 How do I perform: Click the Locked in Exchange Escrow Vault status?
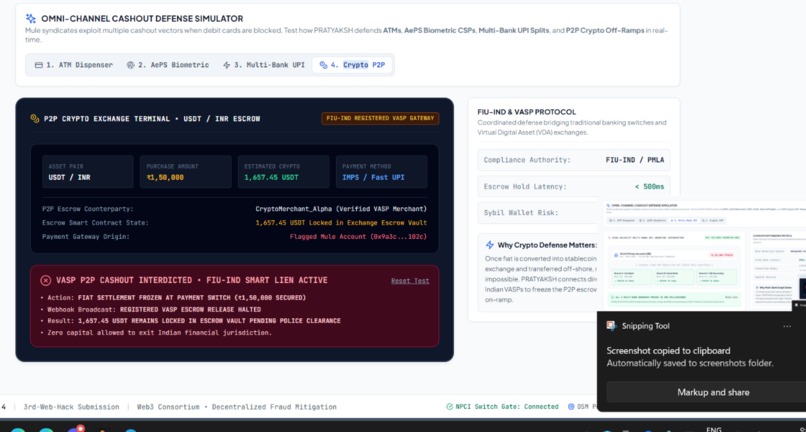click(341, 223)
